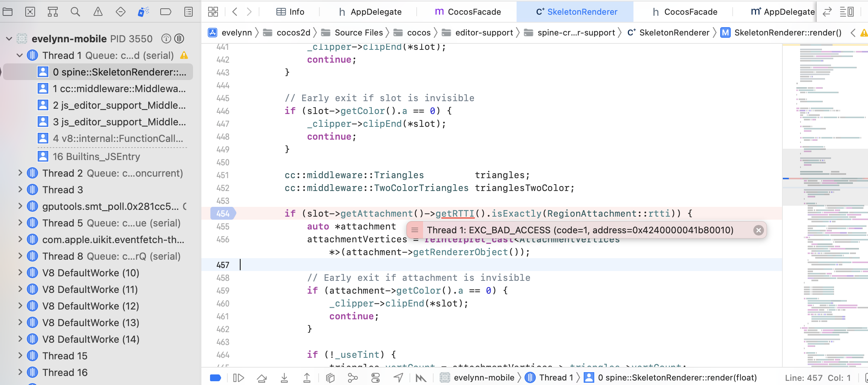Expand V8 DefaultWorke (10) thread
Screen dimensions: 868x385
20,273
